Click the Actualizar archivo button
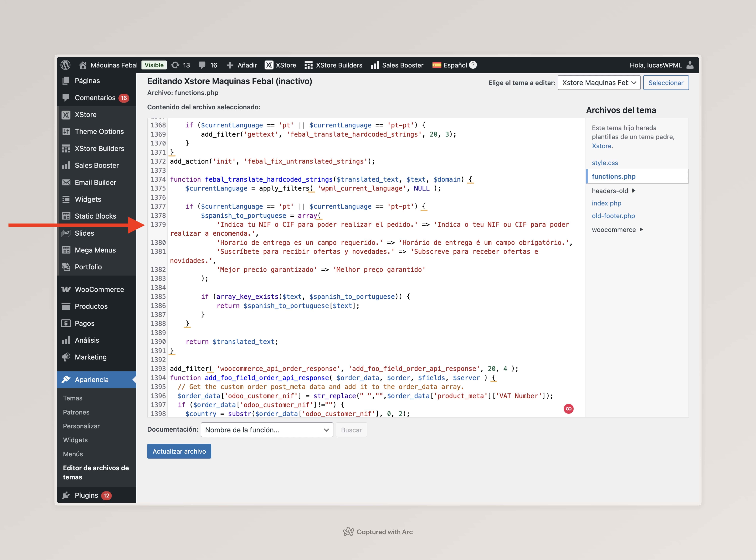This screenshot has height=560, width=756. [x=179, y=452]
